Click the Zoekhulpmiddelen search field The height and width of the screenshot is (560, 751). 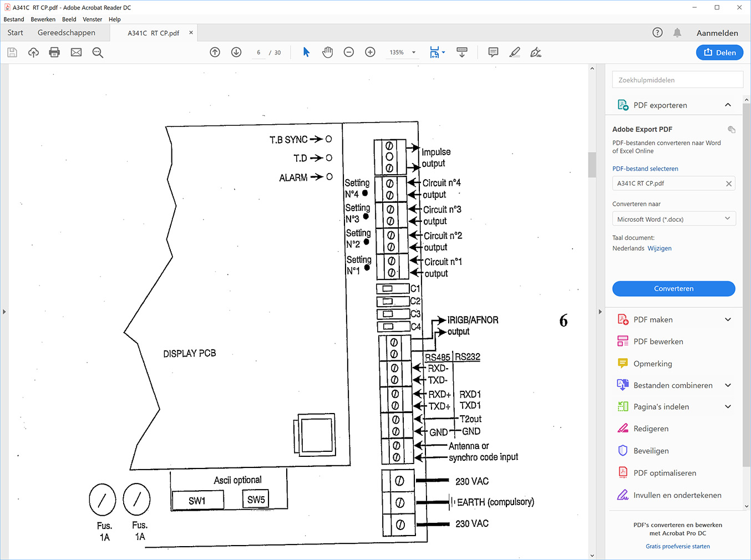(677, 80)
